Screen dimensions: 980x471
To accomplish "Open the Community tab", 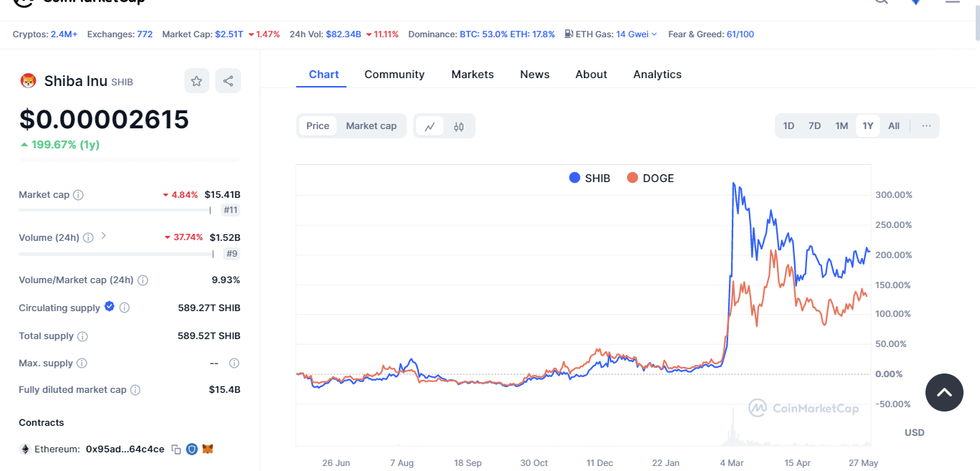I will point(395,75).
